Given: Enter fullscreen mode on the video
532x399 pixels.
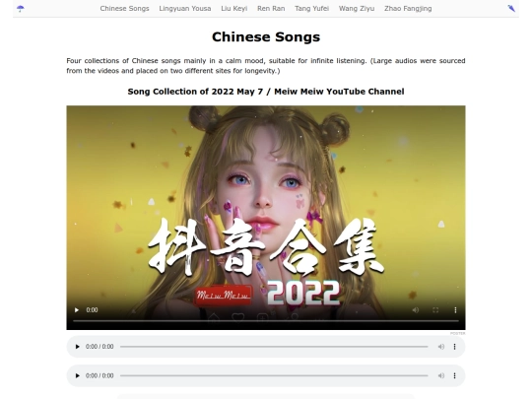Looking at the screenshot, I should pos(435,309).
